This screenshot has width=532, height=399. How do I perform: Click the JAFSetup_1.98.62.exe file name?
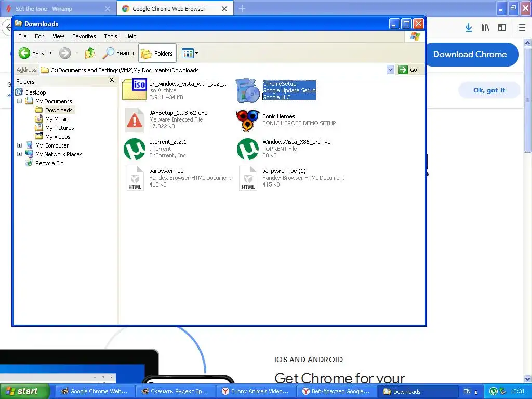[178, 113]
